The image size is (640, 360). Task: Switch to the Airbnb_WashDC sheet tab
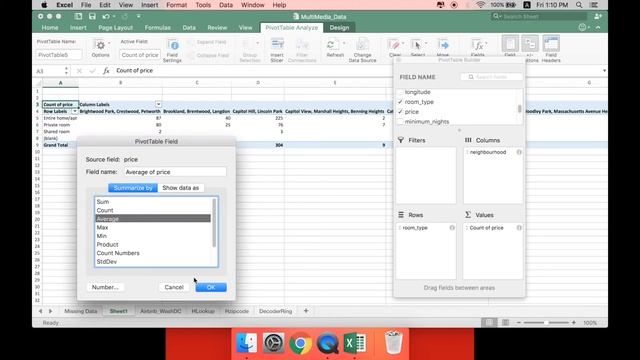pos(161,311)
